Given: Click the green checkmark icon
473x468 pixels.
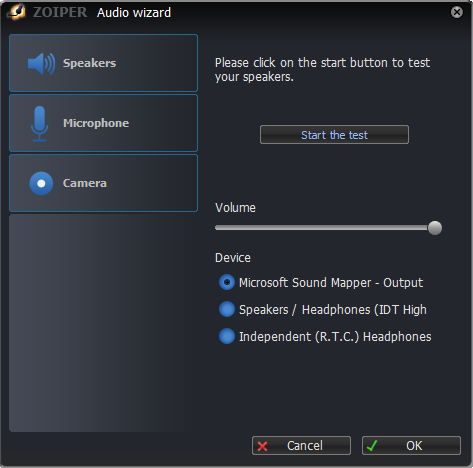Looking at the screenshot, I should click(x=372, y=446).
